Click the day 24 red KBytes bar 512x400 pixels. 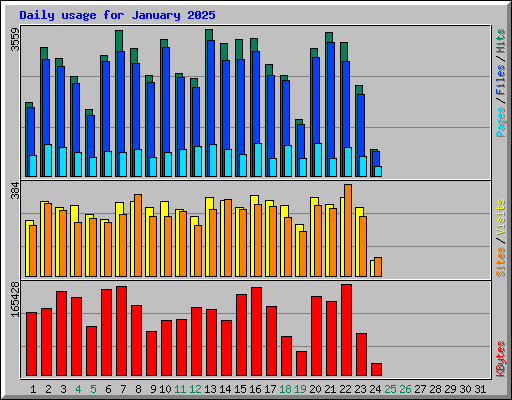(x=376, y=369)
